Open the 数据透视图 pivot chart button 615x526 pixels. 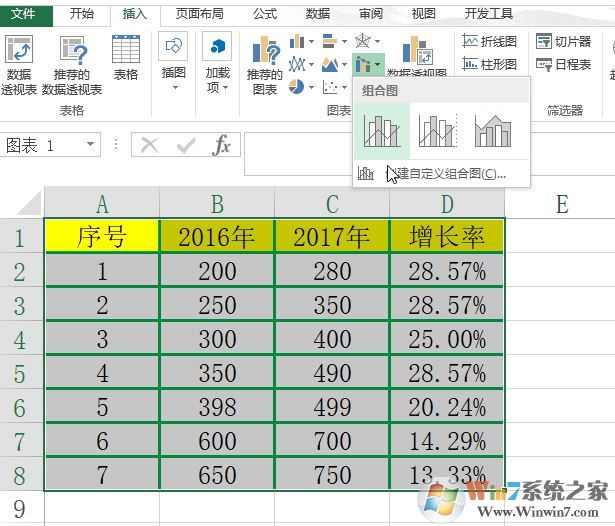(x=417, y=55)
